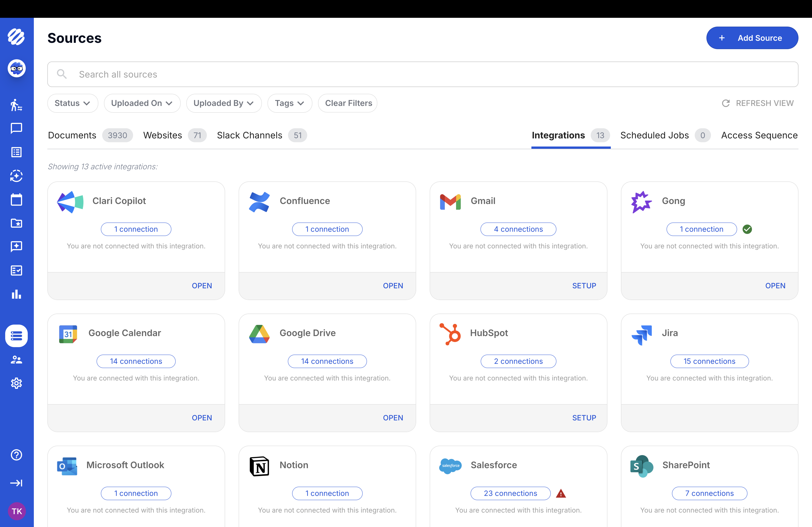The image size is (812, 527).
Task: Open the sparkle chat sidebar icon
Action: pos(16,246)
